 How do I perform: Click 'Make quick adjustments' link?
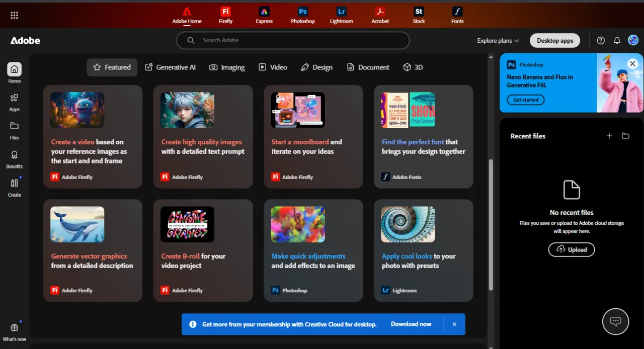tap(308, 256)
